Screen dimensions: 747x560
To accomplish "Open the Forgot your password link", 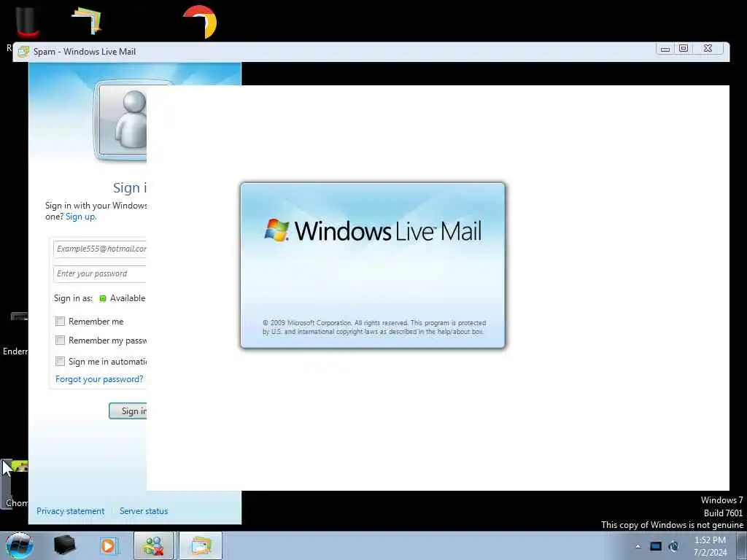I will (99, 379).
